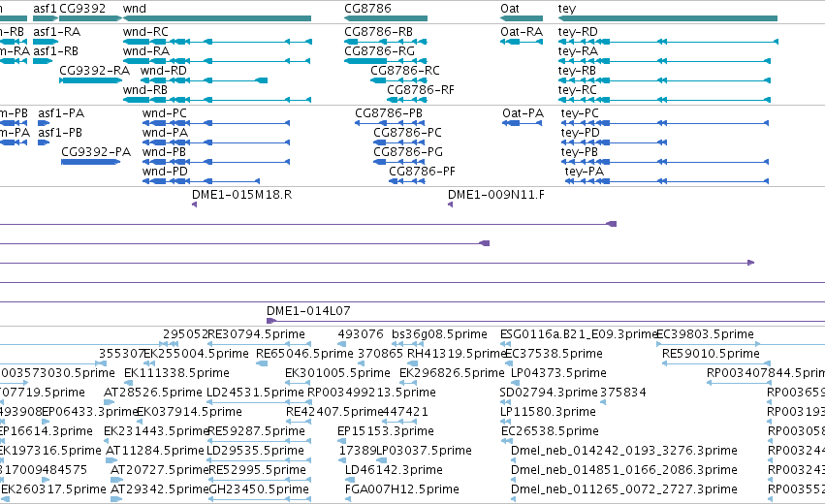Screen dimensions: 825x504
Task: Click protein tey-PC
Action: [580, 113]
